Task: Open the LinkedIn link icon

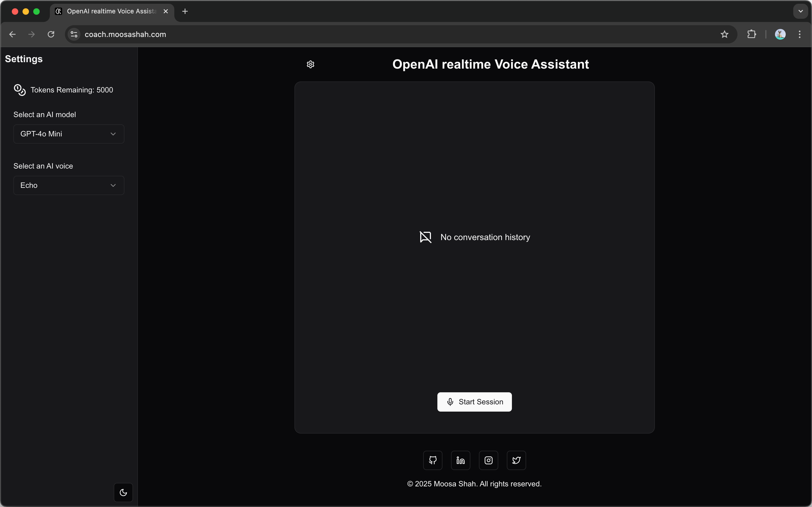Action: tap(460, 460)
